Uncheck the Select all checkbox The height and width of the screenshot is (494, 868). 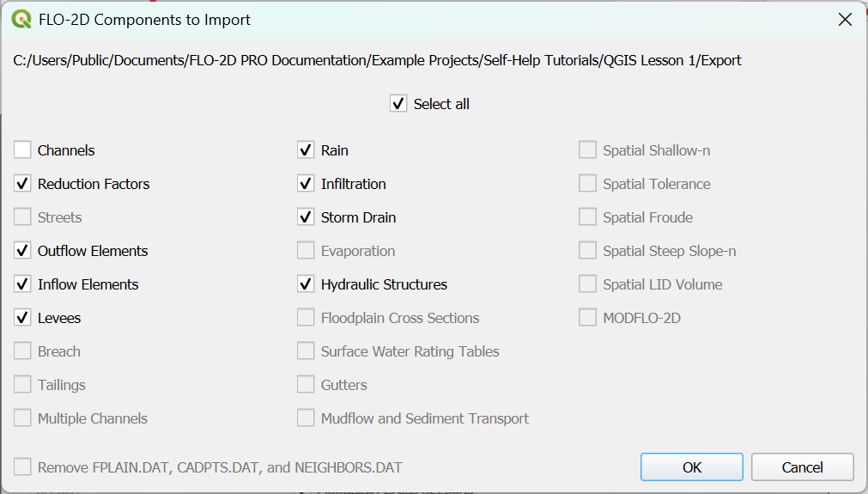pos(398,104)
